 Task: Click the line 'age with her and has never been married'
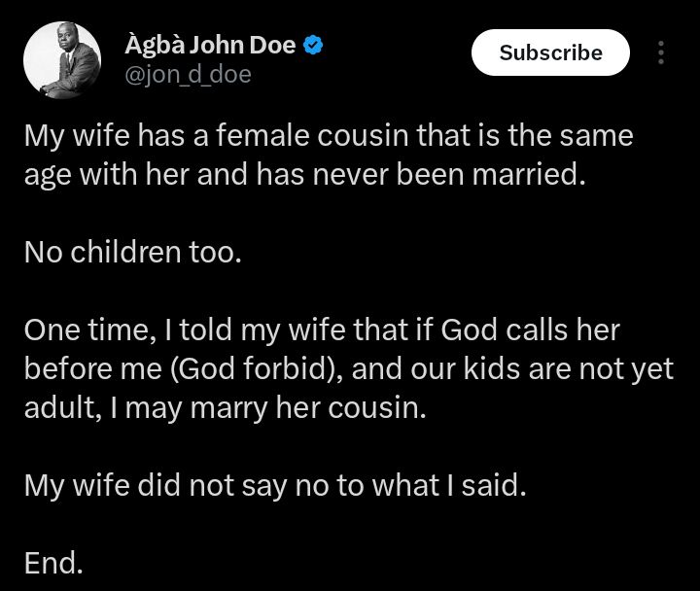(306, 177)
